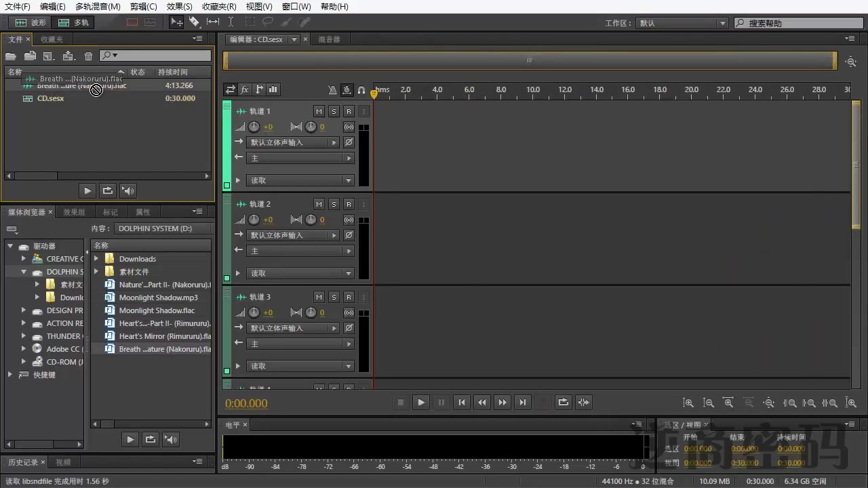The image size is (868, 488).
Task: Toggle sum to mono on 轨道 1
Action: click(x=349, y=127)
